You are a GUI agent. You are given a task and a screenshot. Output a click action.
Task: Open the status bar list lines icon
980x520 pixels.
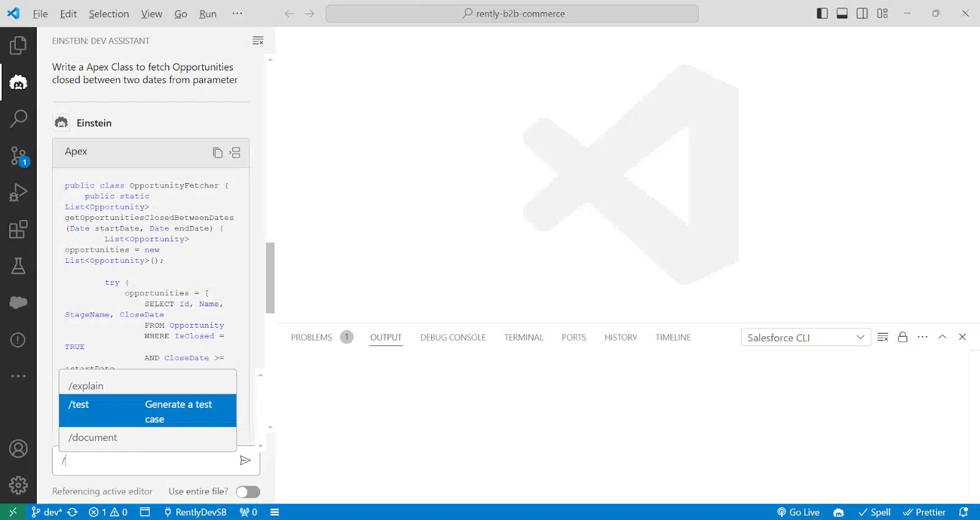point(274,512)
